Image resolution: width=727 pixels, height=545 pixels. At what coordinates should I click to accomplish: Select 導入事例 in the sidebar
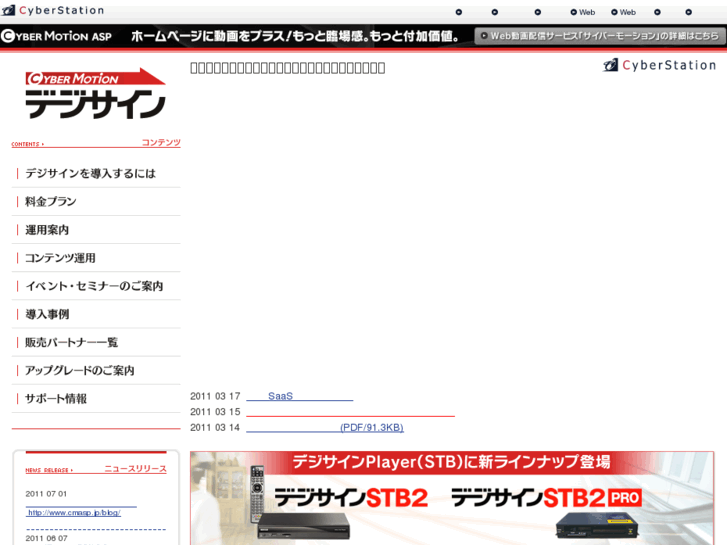pyautogui.click(x=96, y=314)
